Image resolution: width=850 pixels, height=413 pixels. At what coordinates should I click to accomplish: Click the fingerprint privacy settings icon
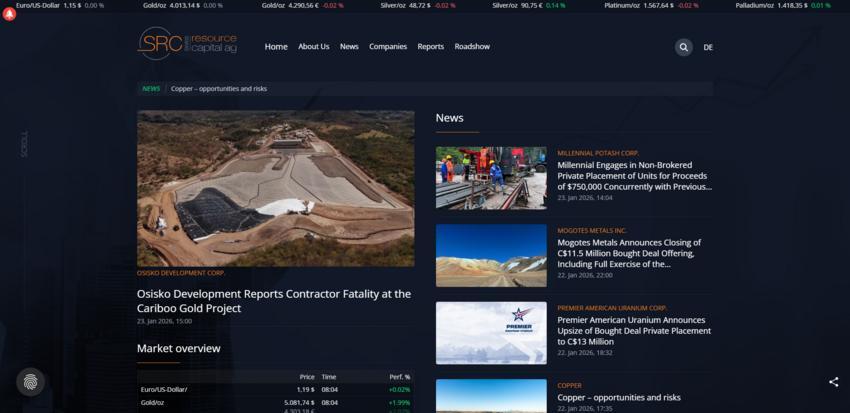coord(30,382)
